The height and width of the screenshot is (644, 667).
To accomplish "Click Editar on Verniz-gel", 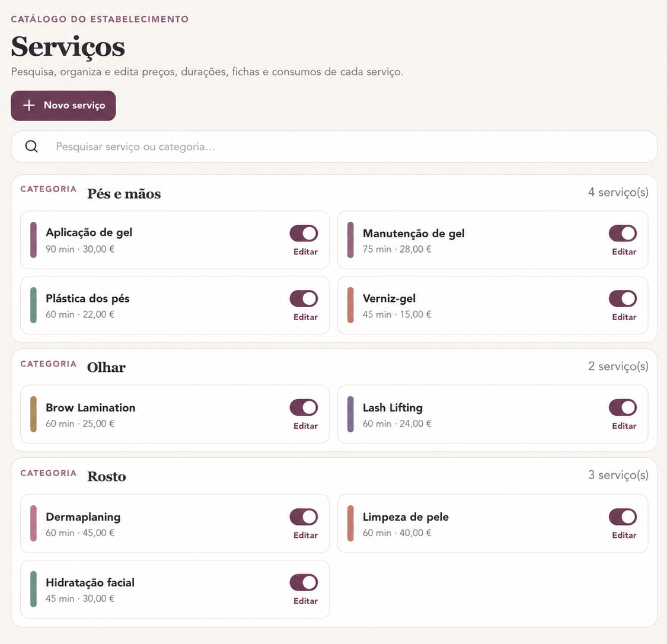I will coord(624,317).
